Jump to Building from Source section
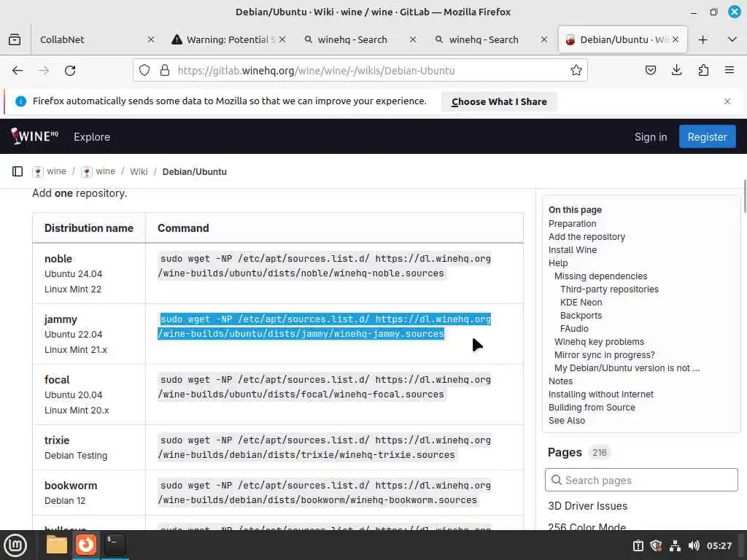 (592, 407)
